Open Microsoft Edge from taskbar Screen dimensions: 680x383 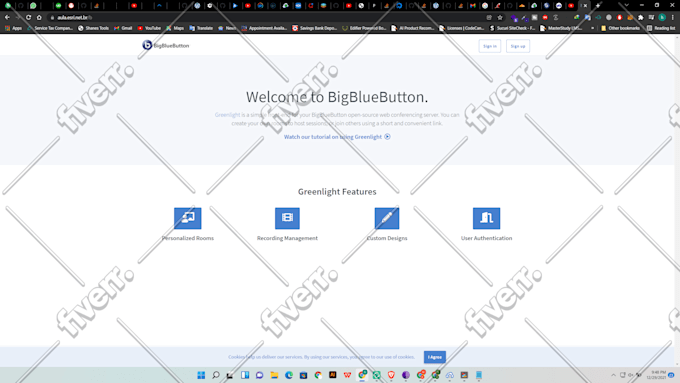pos(289,375)
